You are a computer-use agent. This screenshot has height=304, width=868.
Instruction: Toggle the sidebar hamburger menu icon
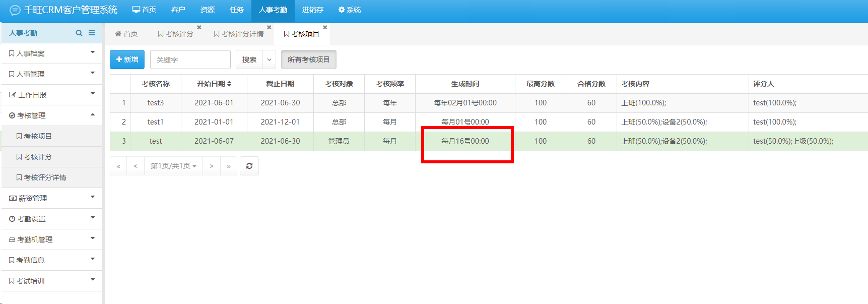tap(92, 33)
